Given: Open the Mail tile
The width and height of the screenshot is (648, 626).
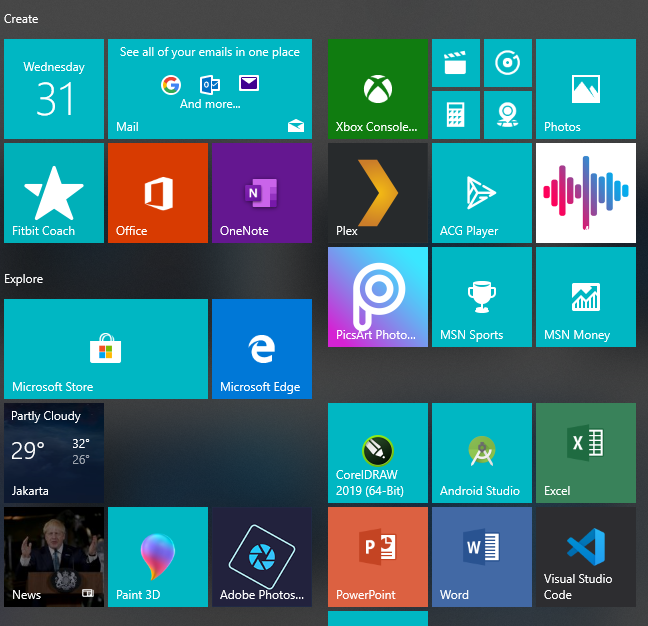Looking at the screenshot, I should 210,89.
